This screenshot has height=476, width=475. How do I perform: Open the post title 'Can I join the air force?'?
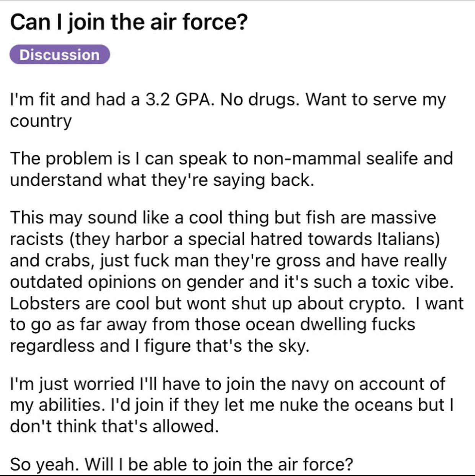[129, 22]
